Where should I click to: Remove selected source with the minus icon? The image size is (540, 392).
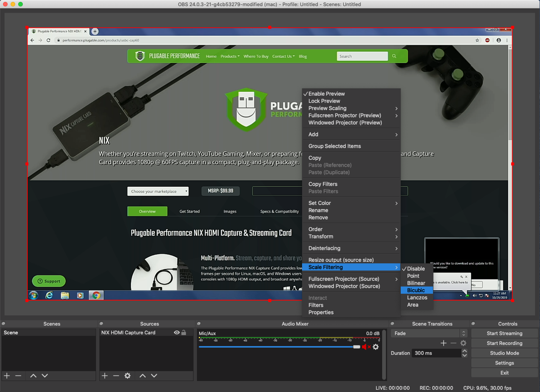117,375
